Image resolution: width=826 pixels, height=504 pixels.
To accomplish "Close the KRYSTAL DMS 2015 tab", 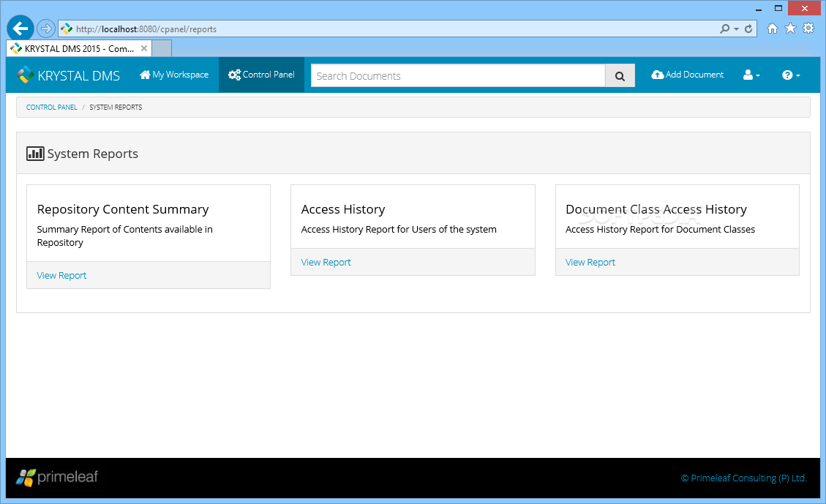I will coord(144,48).
